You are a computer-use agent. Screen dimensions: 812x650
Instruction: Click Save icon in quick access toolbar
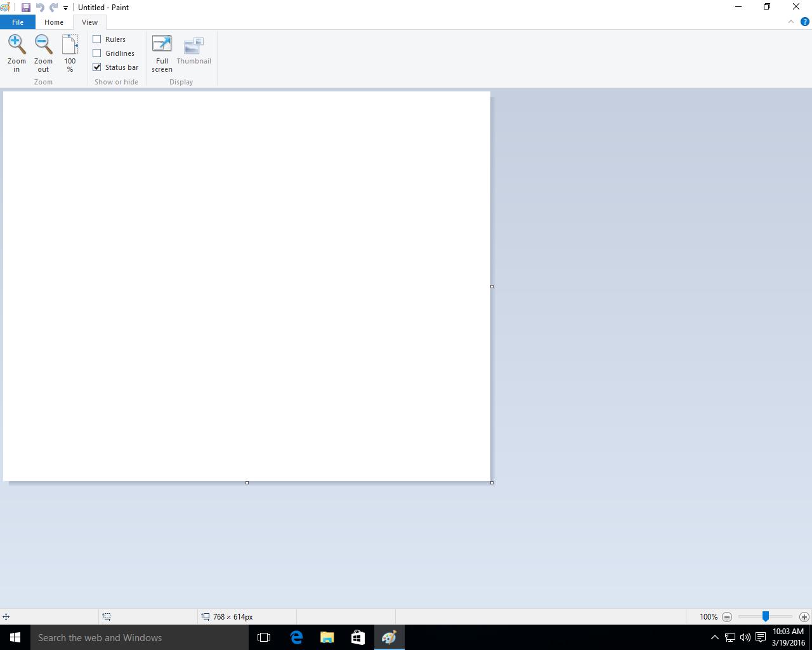[26, 8]
